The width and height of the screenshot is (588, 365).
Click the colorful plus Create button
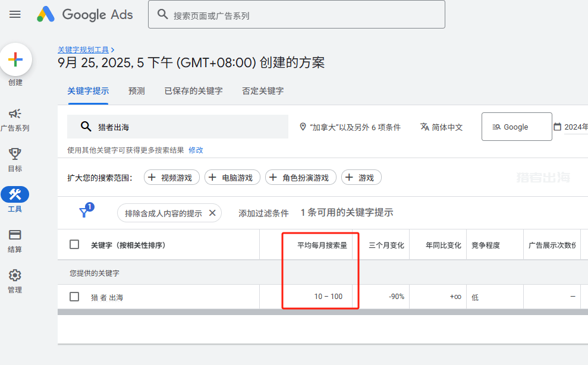tap(15, 59)
